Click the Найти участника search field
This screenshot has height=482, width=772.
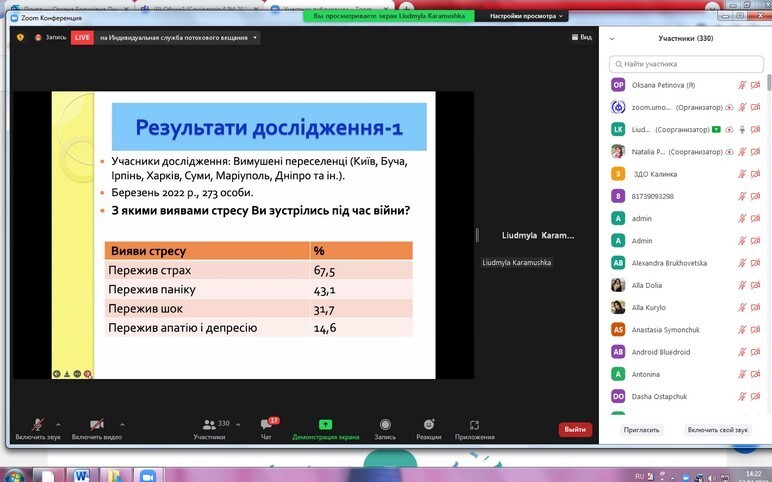coord(686,64)
